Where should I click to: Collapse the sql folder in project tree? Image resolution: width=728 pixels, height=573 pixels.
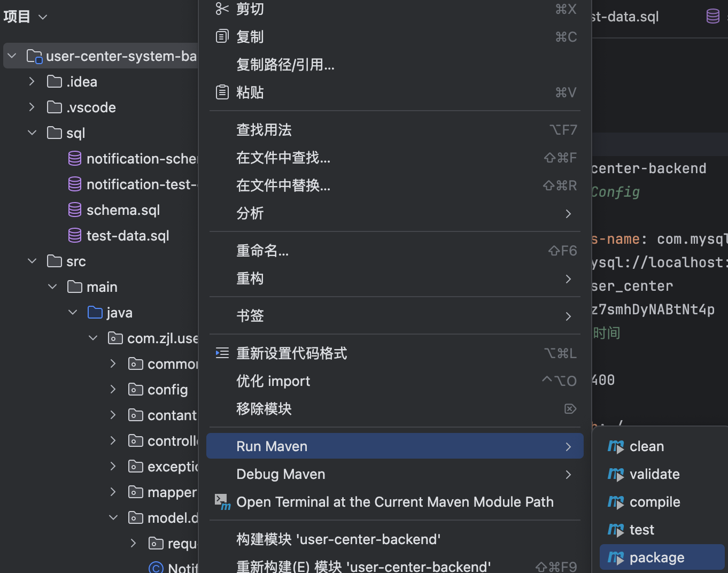coord(32,133)
